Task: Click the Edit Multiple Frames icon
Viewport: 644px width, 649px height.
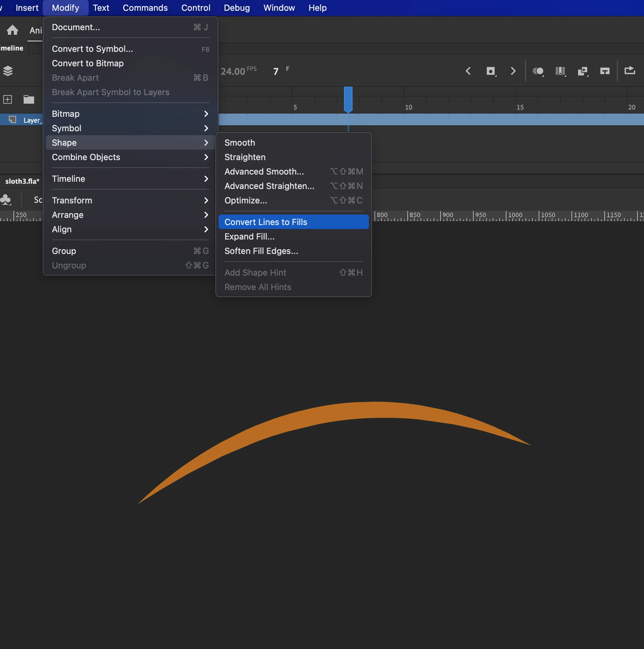Action: point(560,71)
